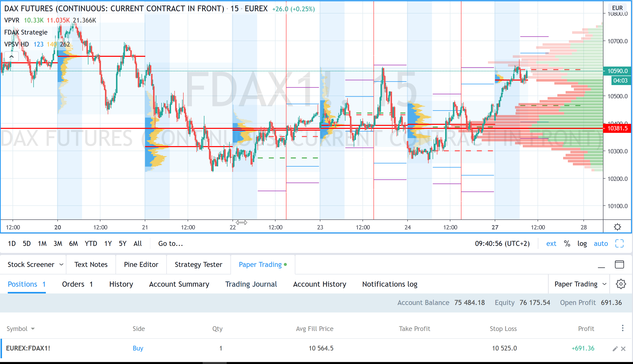Screen dimensions: 633x364
Task: Open positions table column options menu
Action: click(x=622, y=328)
